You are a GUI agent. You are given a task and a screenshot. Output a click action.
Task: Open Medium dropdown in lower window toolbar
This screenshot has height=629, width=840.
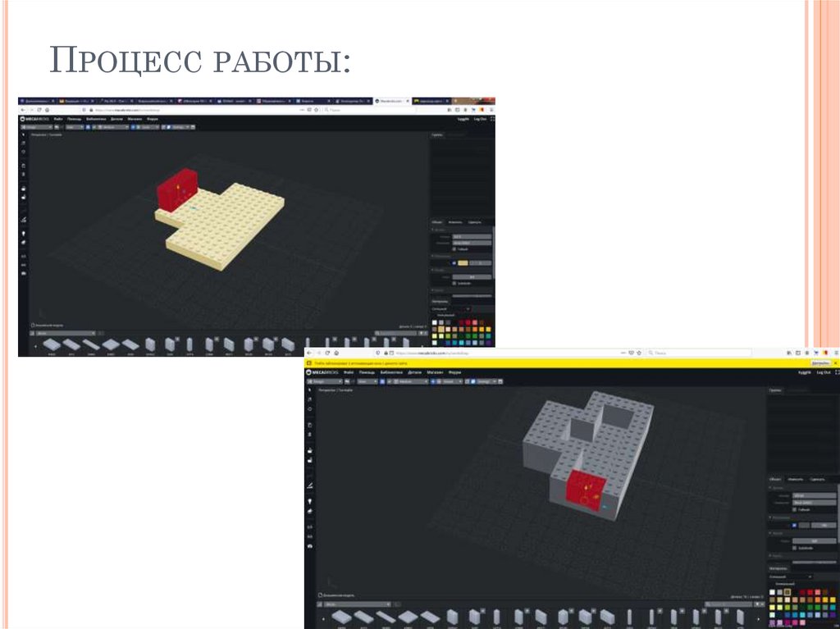(x=411, y=381)
